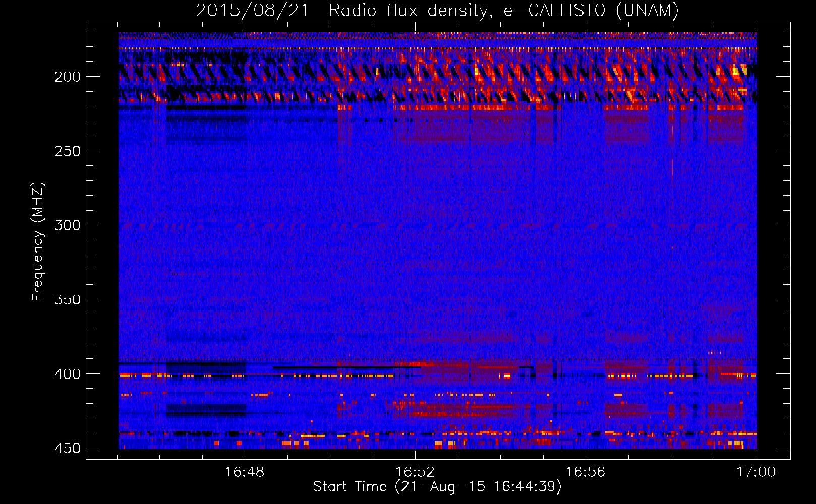Viewport: 816px width, 504px height.
Task: Click the 350 frequency tick label
Action: (68, 299)
